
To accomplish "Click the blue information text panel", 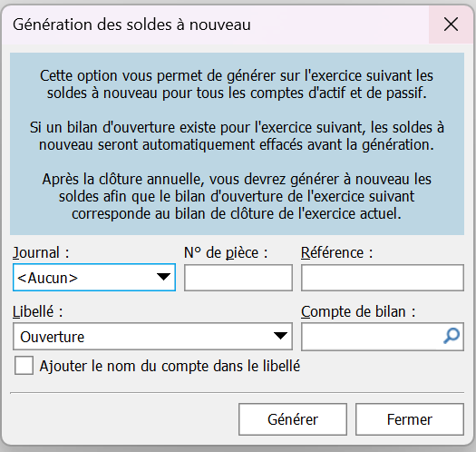I will 237,143.
